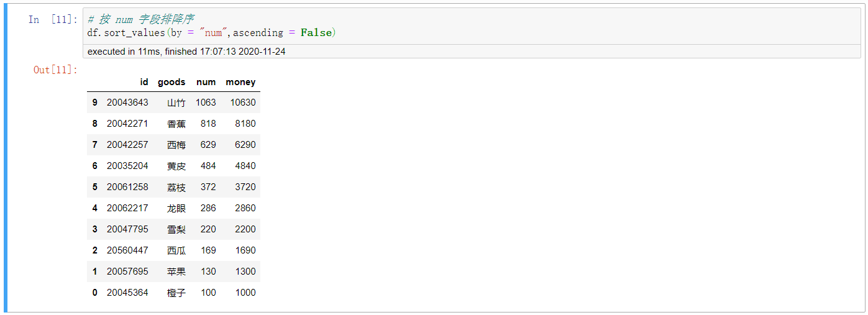Click row index 6 in the table

(94, 166)
